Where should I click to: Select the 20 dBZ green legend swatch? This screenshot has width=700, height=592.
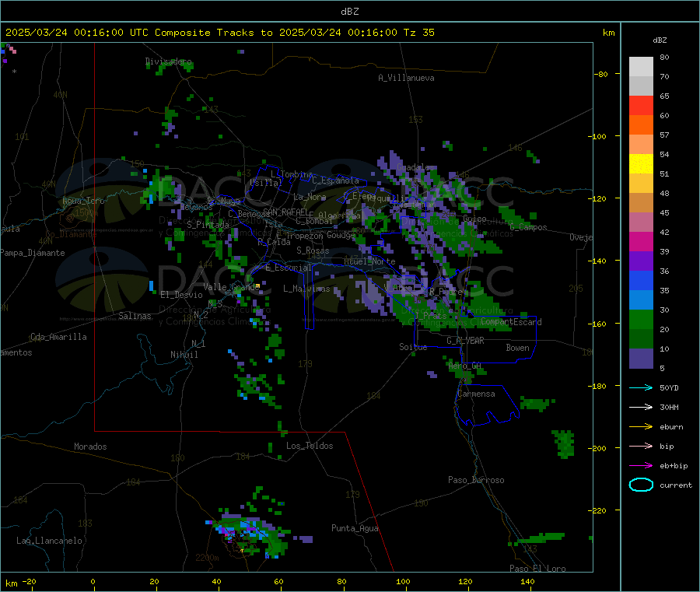tap(641, 338)
